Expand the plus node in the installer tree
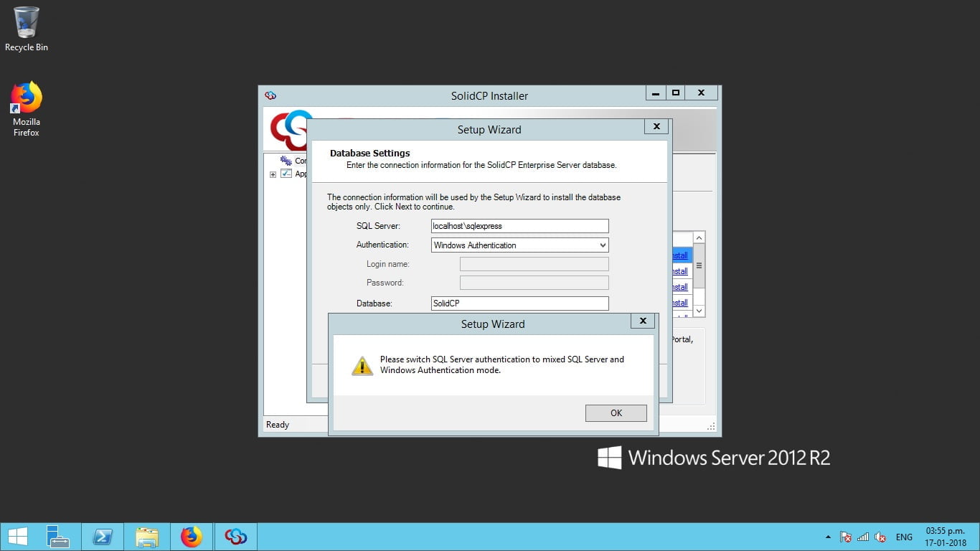The width and height of the screenshot is (980, 551). pyautogui.click(x=273, y=174)
